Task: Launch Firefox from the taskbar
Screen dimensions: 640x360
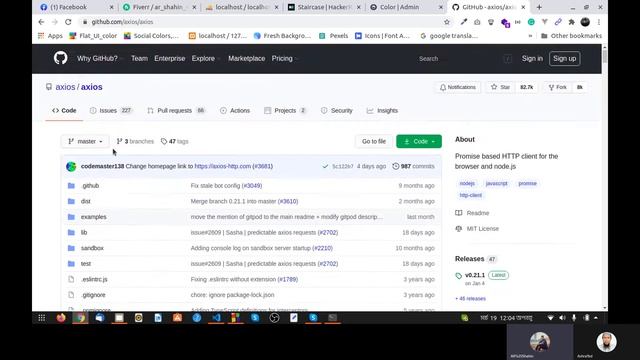Action: (61, 318)
